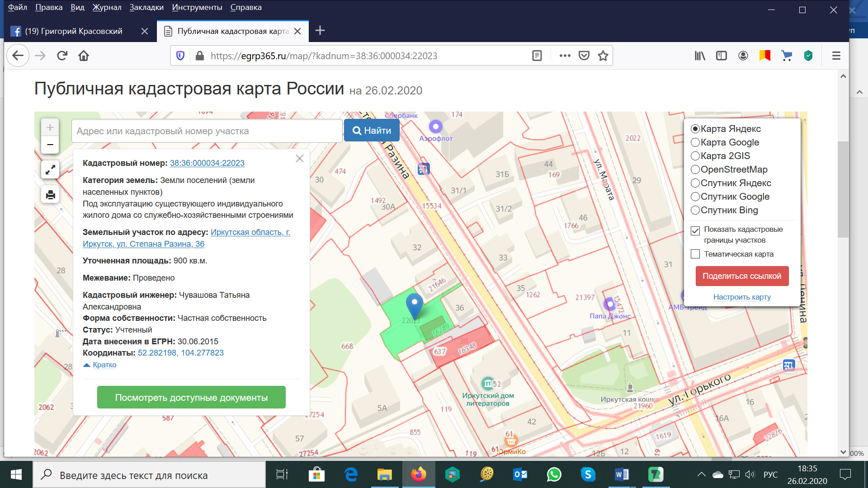
Task: Reload the page with refresh icon
Action: pyautogui.click(x=62, y=56)
